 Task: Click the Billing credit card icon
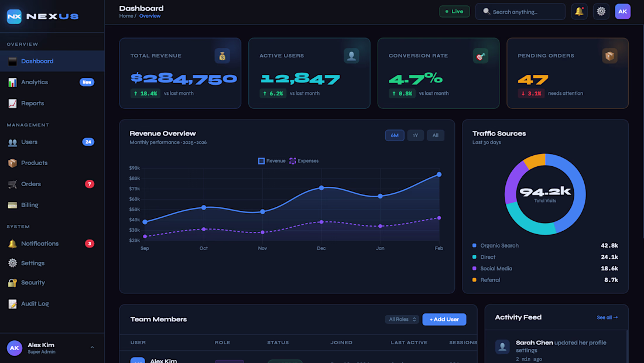click(13, 205)
